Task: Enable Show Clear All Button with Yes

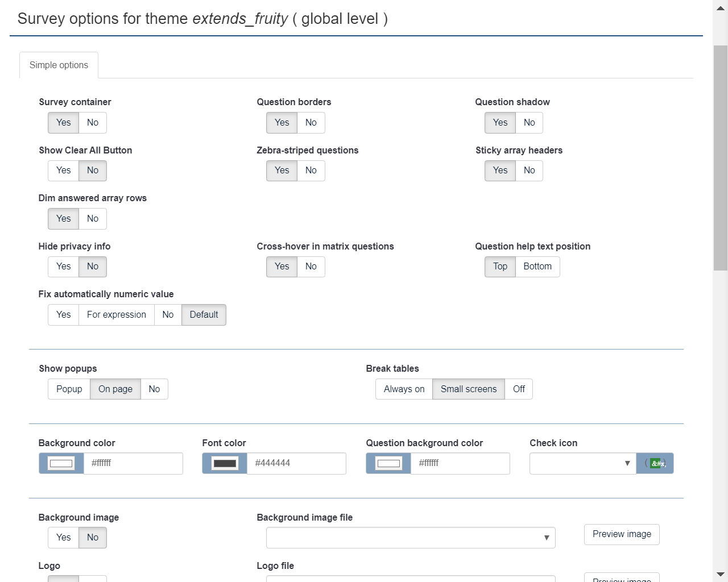Action: tap(64, 171)
